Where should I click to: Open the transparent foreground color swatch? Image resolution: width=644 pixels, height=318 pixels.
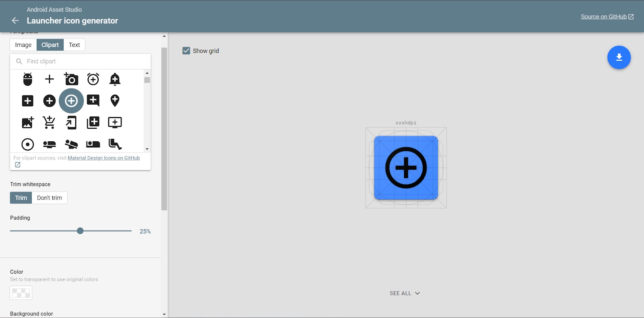coord(21,293)
